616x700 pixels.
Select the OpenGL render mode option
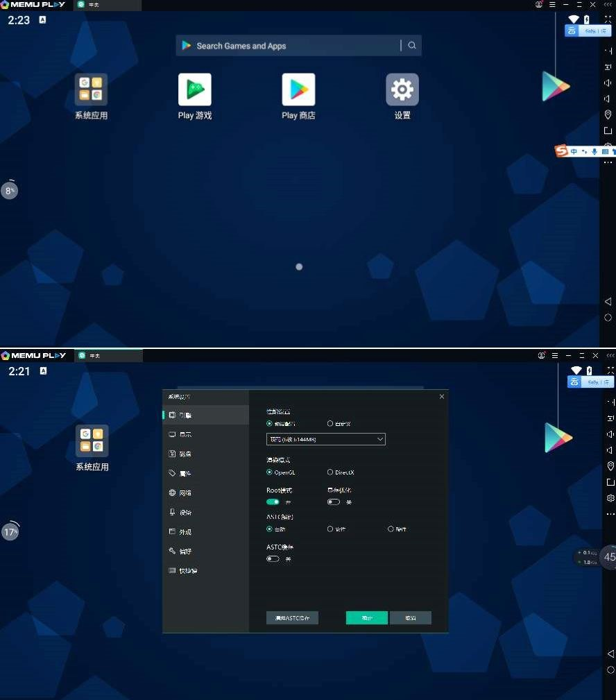[x=270, y=472]
